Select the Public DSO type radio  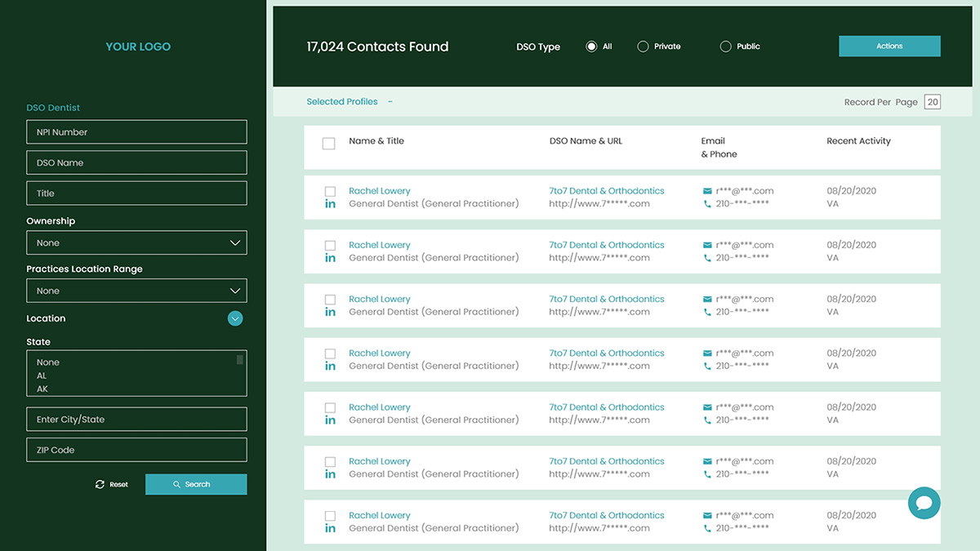point(725,47)
